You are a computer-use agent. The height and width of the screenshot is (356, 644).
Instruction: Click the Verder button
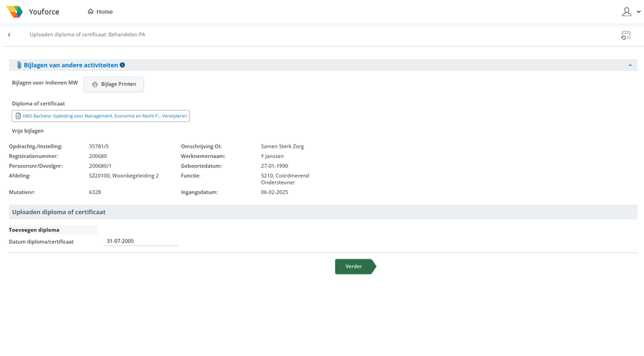355,266
